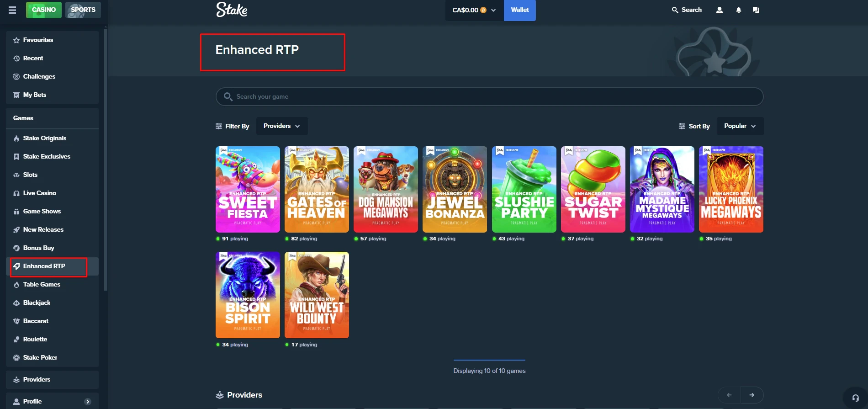Open Jewel Bonanza game
The image size is (868, 409).
click(455, 189)
